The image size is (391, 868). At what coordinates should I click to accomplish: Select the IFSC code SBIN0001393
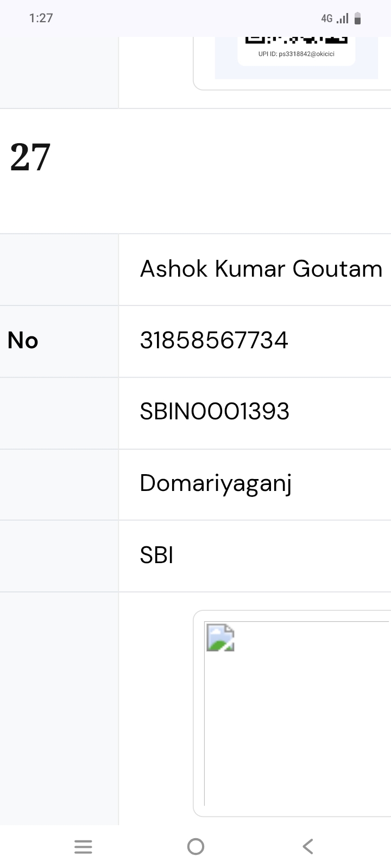pos(215,412)
